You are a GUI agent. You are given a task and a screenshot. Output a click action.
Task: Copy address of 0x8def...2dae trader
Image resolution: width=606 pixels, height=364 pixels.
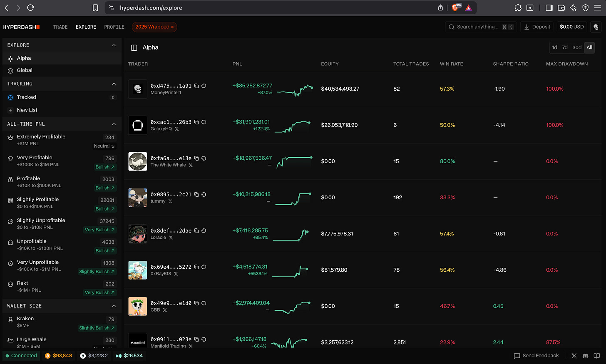[x=196, y=231]
